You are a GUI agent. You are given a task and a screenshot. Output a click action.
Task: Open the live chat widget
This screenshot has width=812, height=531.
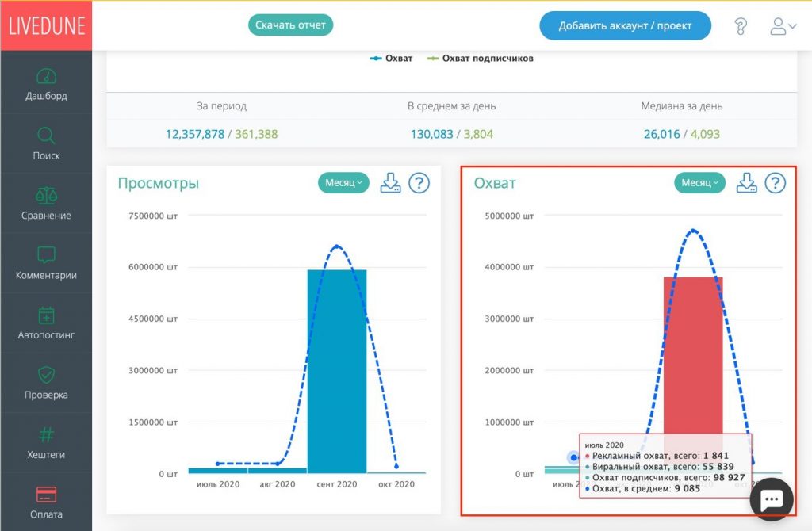pos(772,499)
